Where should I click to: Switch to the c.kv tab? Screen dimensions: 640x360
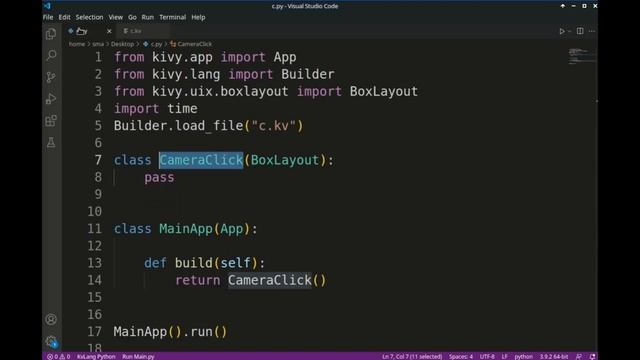(144, 31)
